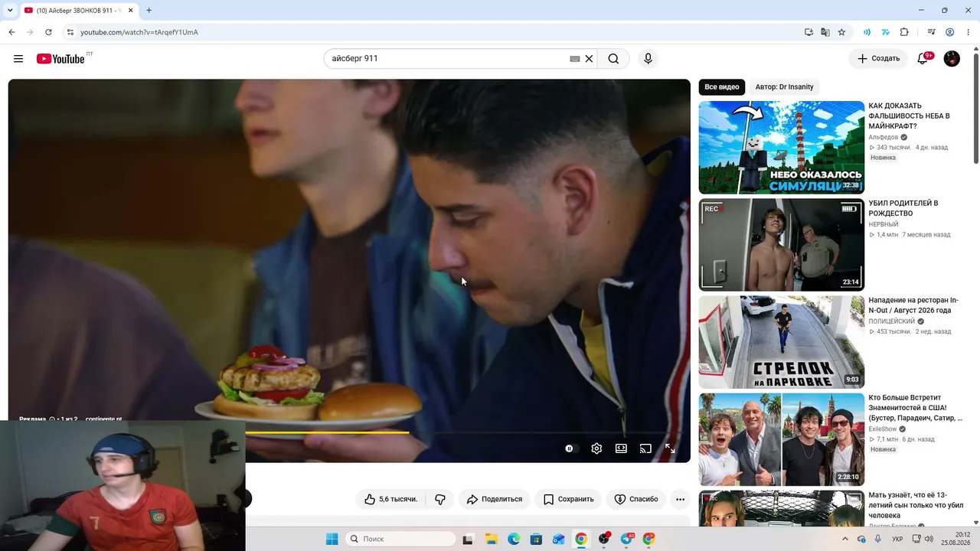Like the video with 5,6 тысячи likes
Viewport: 980px width, 551px height.
390,499
